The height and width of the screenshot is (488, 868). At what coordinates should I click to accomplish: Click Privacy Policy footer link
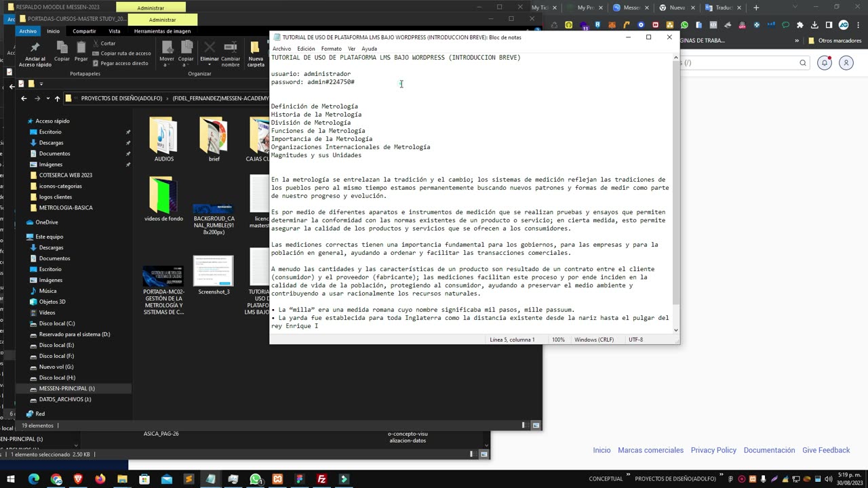click(713, 450)
